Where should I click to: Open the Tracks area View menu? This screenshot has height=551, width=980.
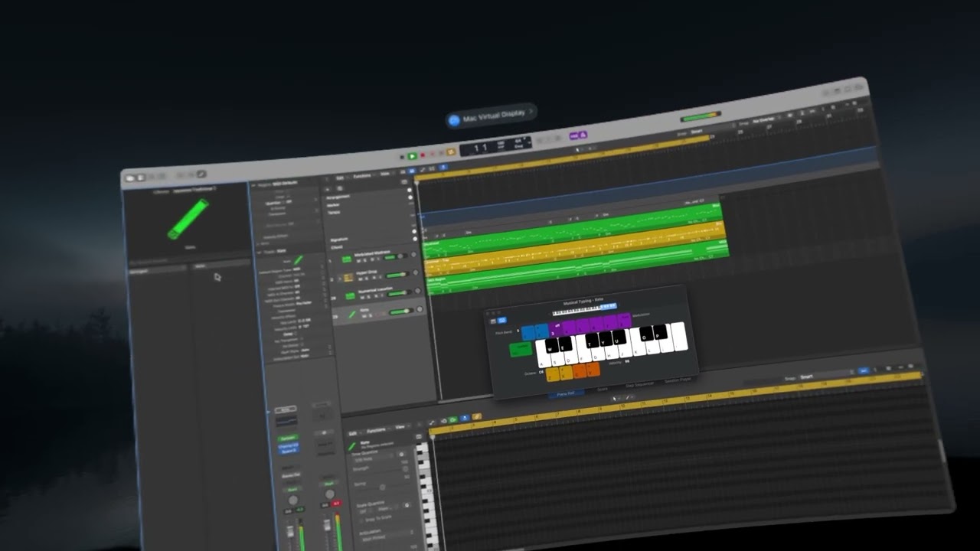pyautogui.click(x=385, y=174)
